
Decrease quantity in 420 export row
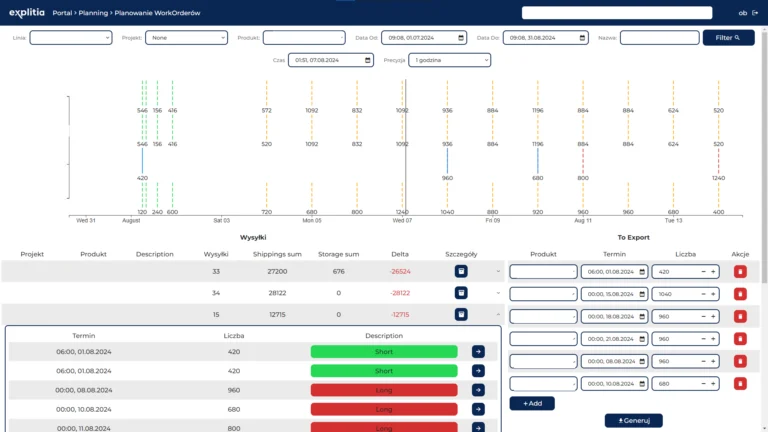point(703,272)
